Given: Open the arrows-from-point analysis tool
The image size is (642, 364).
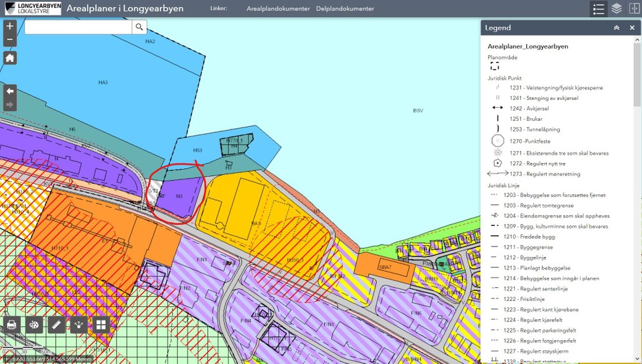Looking at the screenshot, I should (79, 325).
